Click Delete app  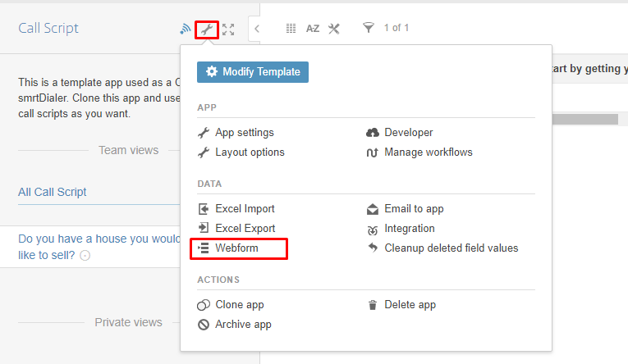pyautogui.click(x=410, y=305)
